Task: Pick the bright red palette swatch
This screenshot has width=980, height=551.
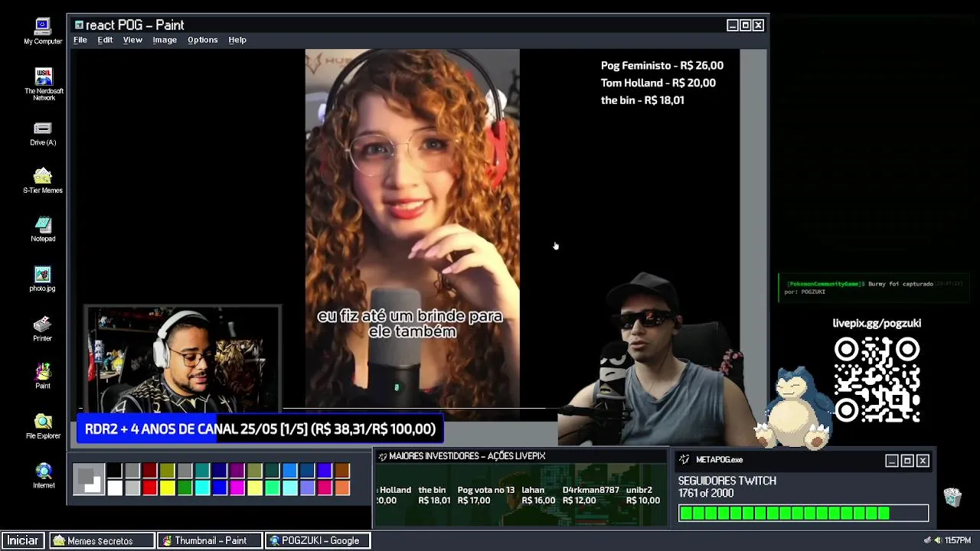Action: tap(149, 487)
